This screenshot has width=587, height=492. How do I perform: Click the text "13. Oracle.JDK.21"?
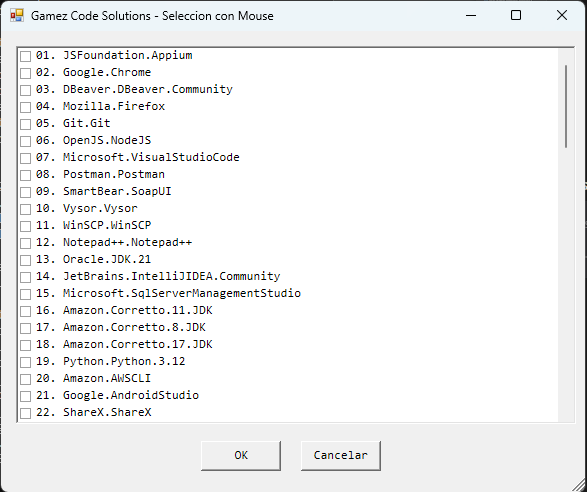point(93,259)
